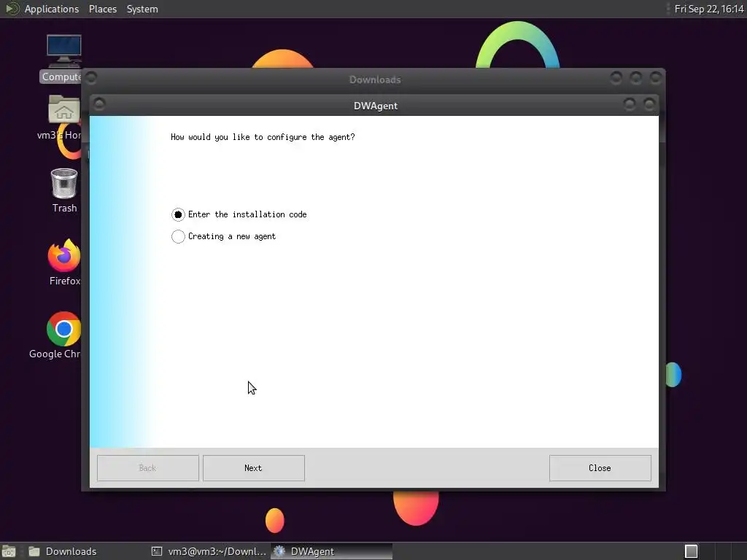Click the DWAgent taskbar entry
This screenshot has height=560, width=747.
click(x=332, y=551)
